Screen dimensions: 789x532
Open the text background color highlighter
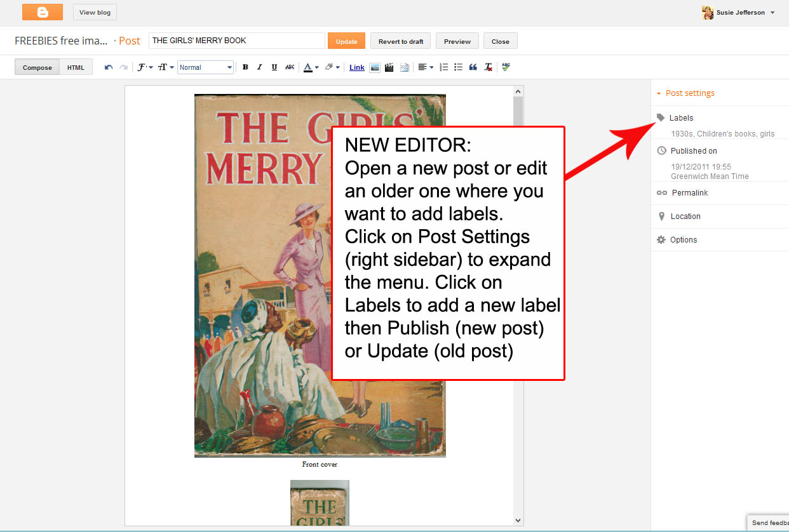click(332, 67)
